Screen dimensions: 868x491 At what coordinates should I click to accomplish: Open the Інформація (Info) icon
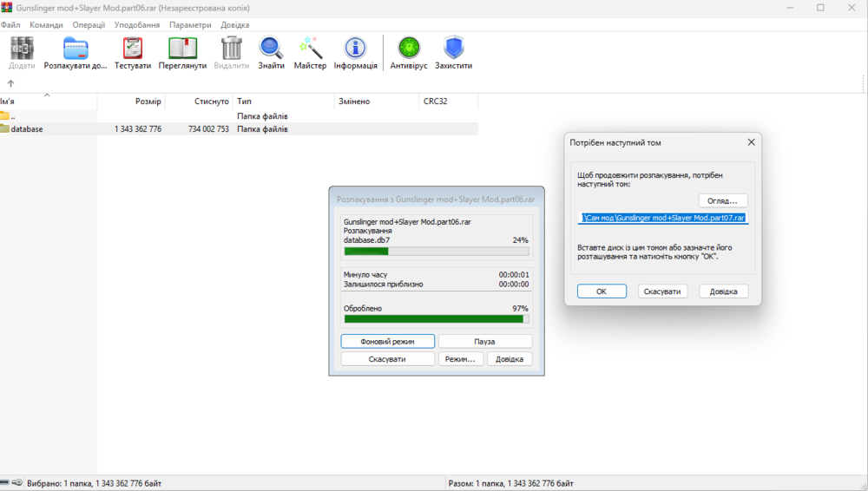[355, 49]
